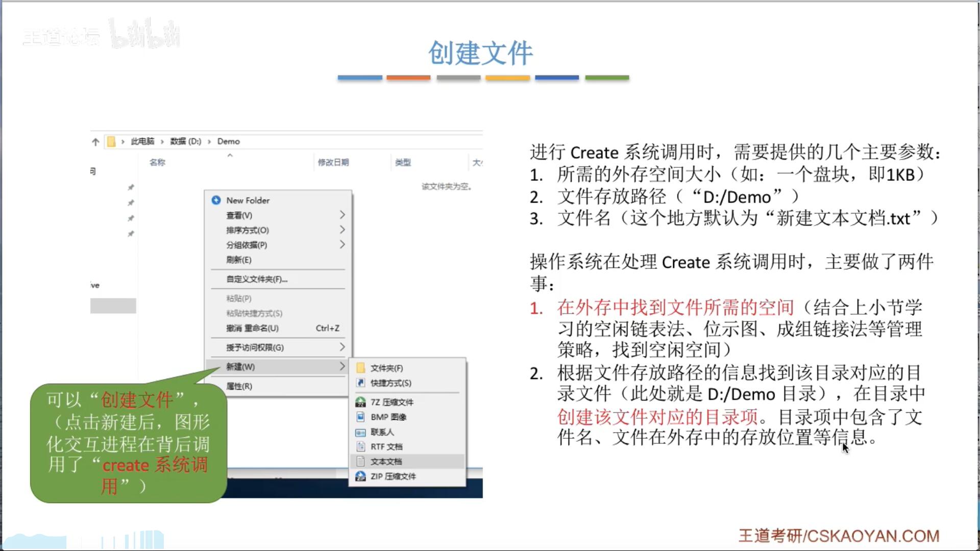This screenshot has width=980, height=551.
Task: Click chevron before 此电脑 in breadcrumb
Action: [x=122, y=142]
